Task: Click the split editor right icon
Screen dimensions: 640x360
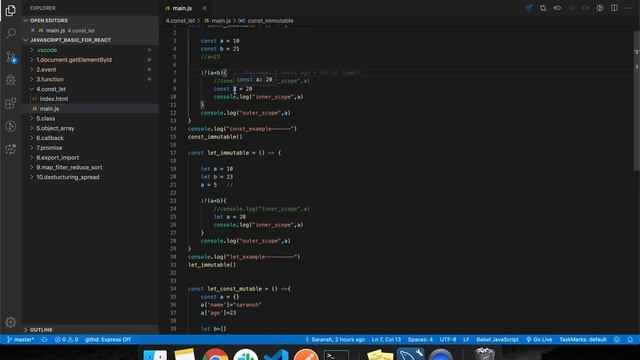Action: coord(614,8)
